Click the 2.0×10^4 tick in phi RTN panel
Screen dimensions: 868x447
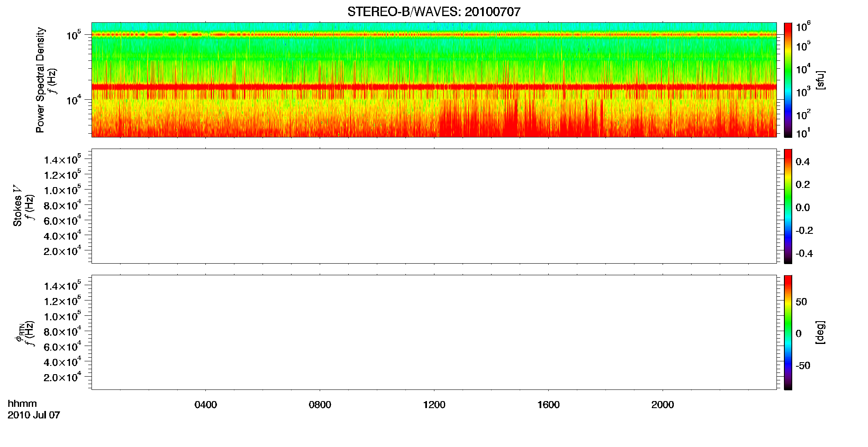63,377
